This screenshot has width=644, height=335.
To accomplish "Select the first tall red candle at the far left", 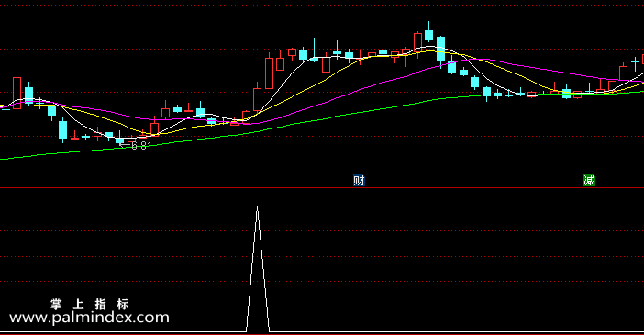I will point(17,93).
